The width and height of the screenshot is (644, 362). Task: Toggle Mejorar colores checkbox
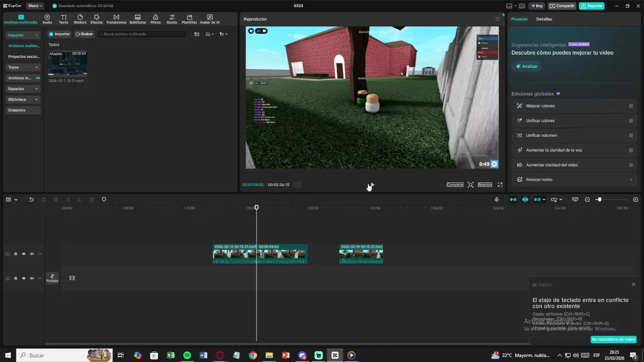[x=631, y=106]
